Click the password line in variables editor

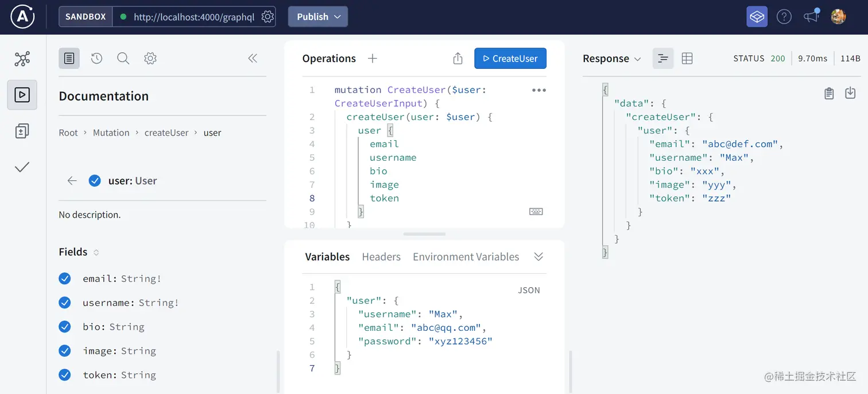click(425, 341)
